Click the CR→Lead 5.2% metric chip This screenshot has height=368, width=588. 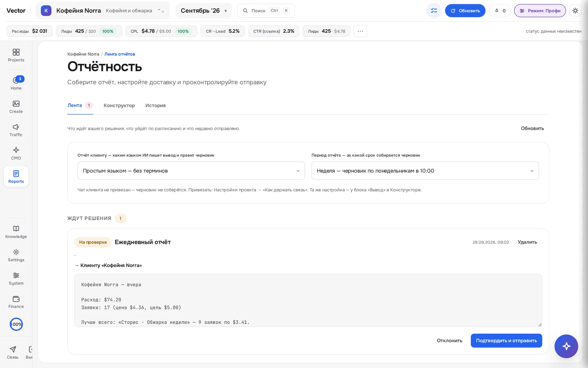pos(222,31)
